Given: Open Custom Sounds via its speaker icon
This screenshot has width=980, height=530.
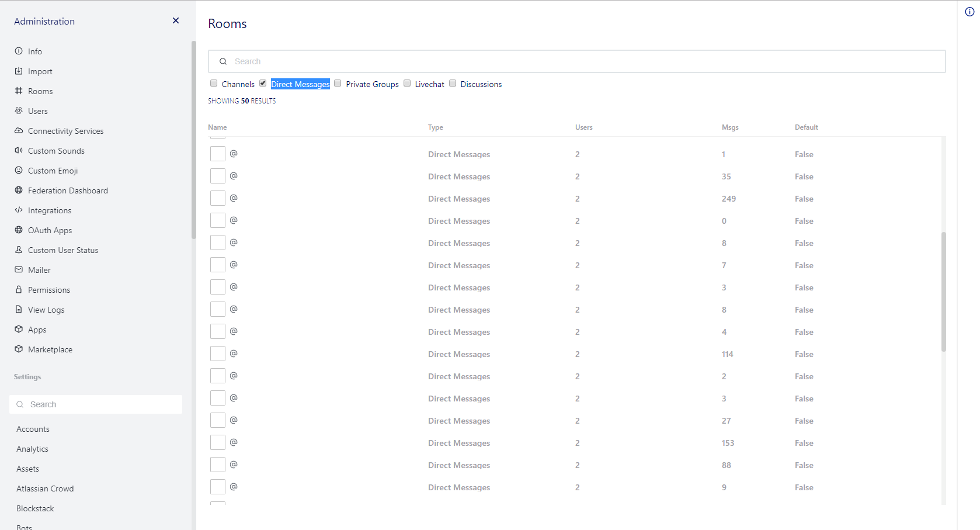Looking at the screenshot, I should click(x=19, y=150).
